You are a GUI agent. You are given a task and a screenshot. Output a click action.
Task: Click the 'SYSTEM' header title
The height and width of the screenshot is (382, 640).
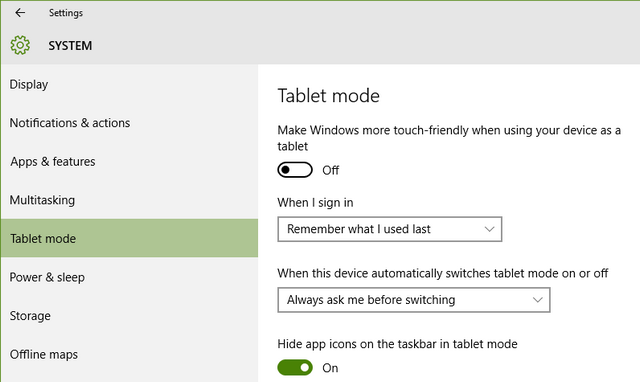click(x=70, y=46)
